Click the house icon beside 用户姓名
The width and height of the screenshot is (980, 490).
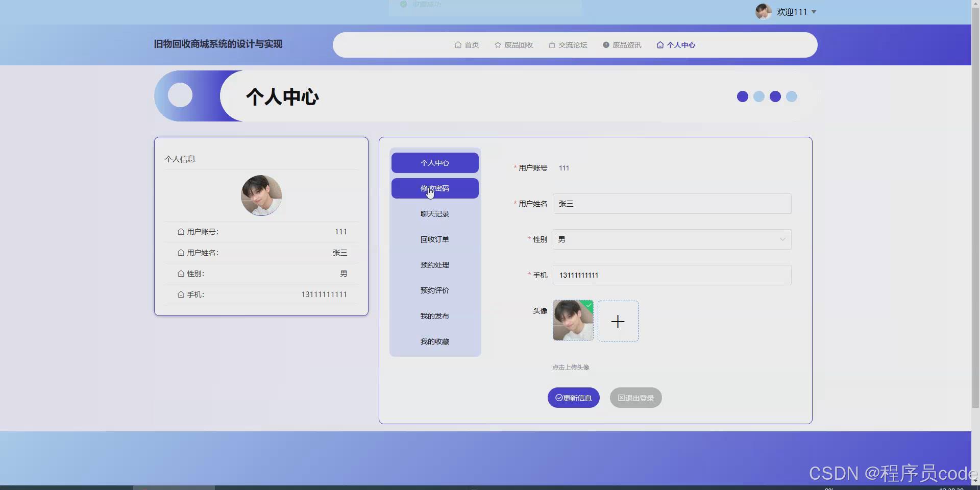coord(181,253)
